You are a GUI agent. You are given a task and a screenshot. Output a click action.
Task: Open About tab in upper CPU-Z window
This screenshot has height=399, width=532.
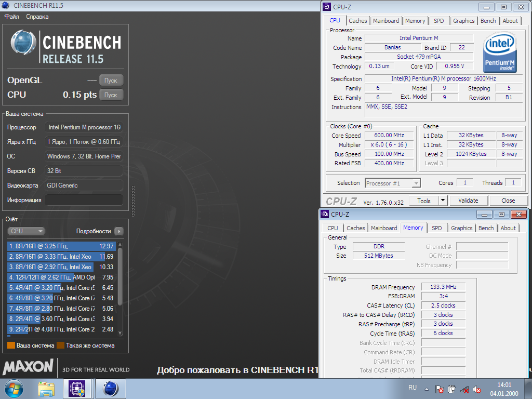510,21
